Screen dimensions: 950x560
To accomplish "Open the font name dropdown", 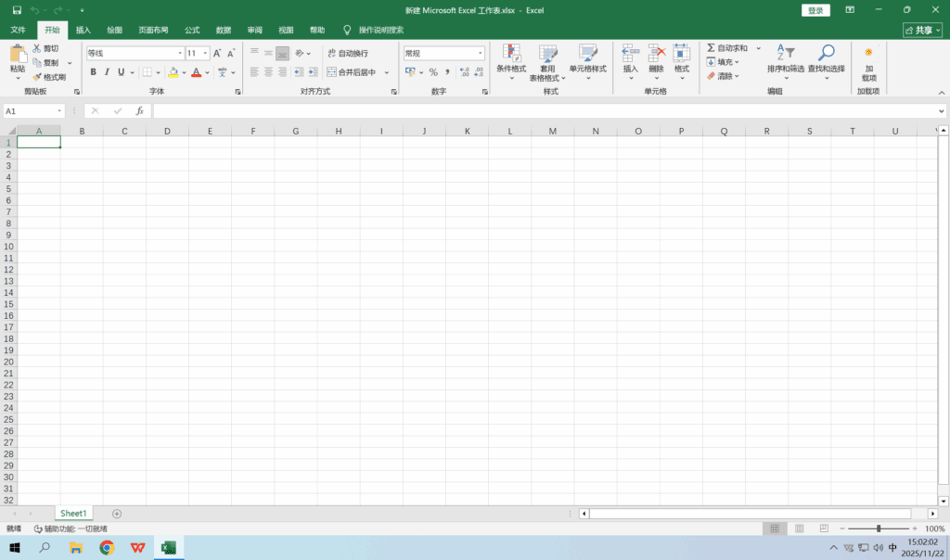I will click(x=180, y=54).
